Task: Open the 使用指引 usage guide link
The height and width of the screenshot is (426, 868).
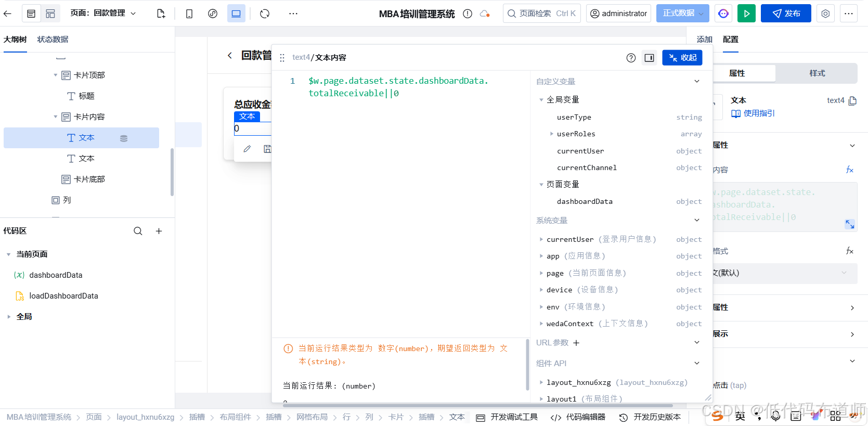Action: pos(753,113)
